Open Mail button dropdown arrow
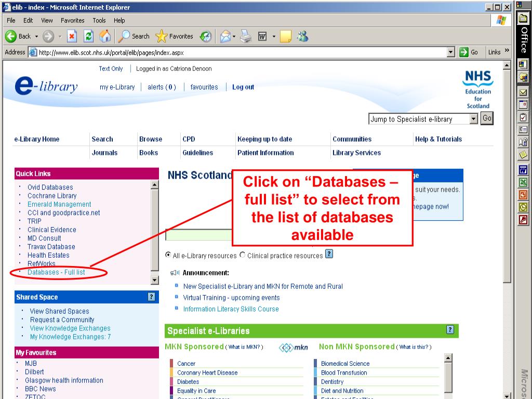 click(234, 36)
